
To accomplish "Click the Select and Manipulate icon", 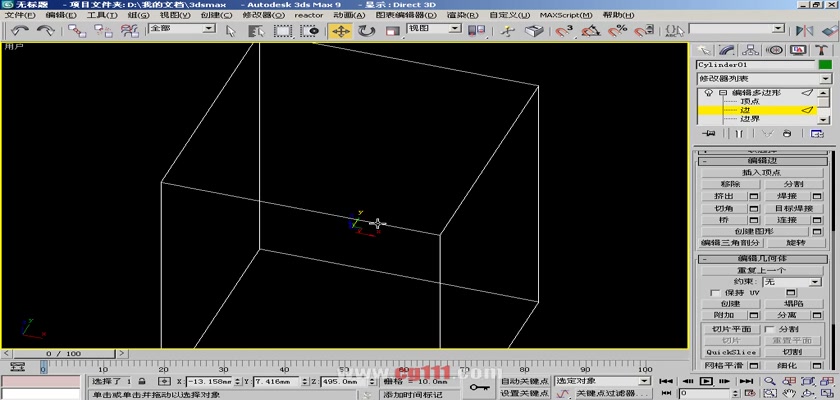I will [x=506, y=31].
